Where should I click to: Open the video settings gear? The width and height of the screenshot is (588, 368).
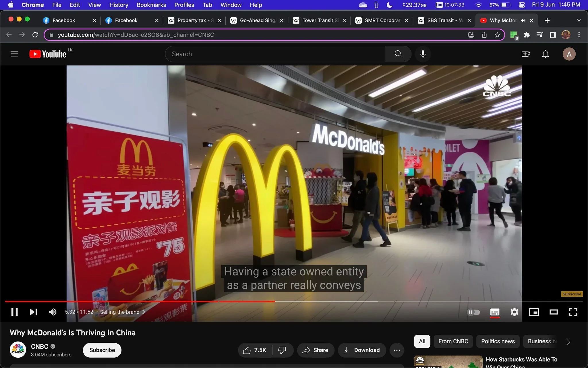[x=514, y=312]
